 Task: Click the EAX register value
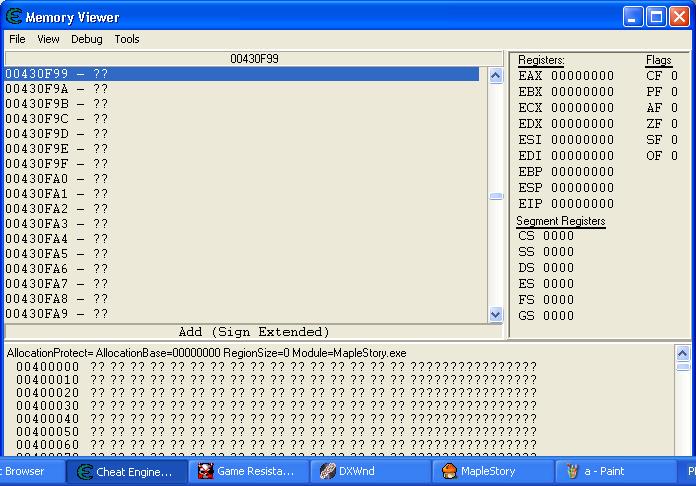(582, 76)
